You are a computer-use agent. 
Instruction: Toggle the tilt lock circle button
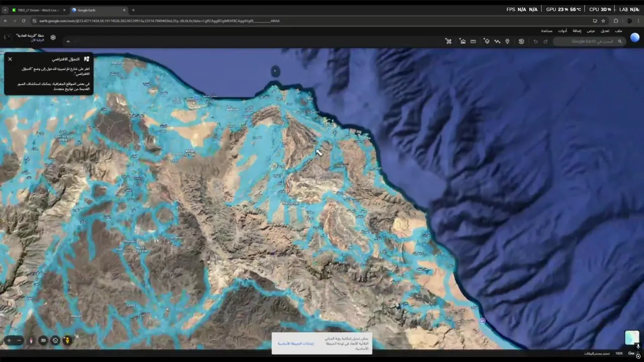[55, 340]
